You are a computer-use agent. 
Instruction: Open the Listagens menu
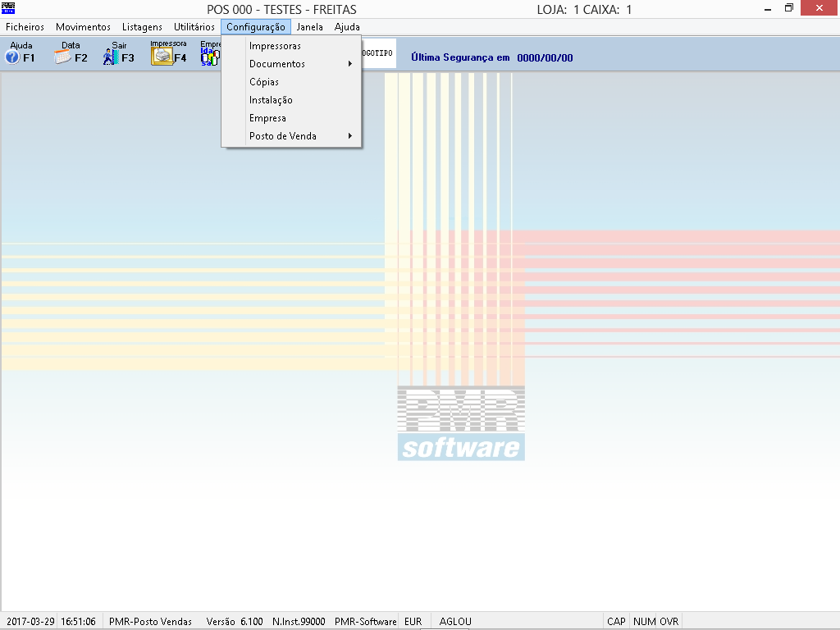[x=142, y=27]
